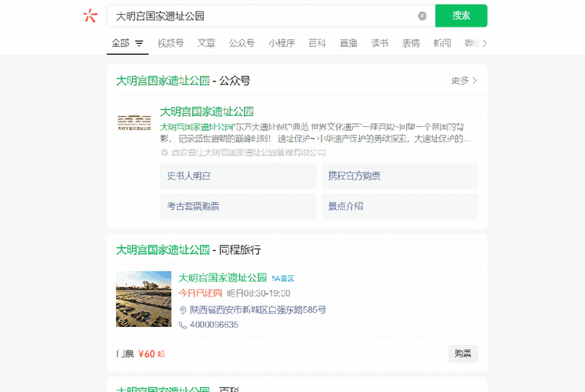Open the 大明宫国家遗址公园 official account logo
The height and width of the screenshot is (392, 585).
[134, 123]
